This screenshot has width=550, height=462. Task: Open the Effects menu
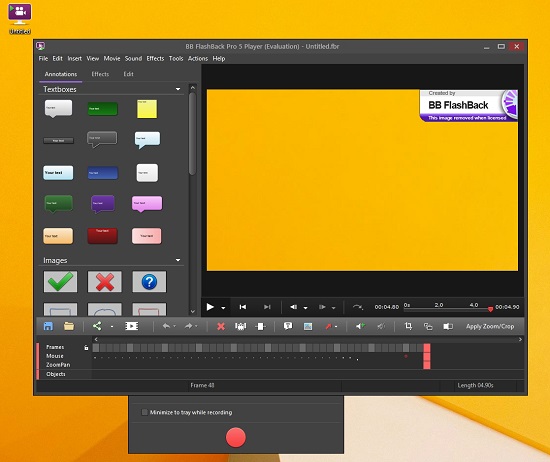click(155, 59)
